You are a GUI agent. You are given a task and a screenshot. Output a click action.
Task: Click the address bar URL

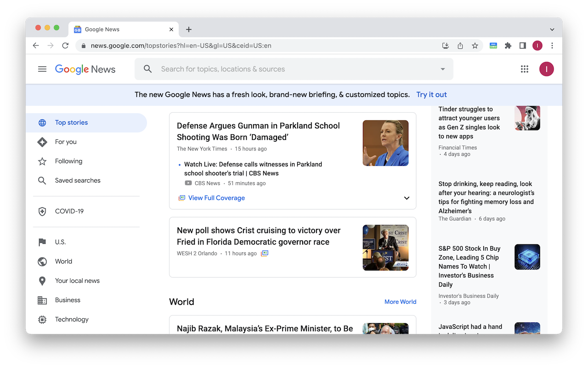tap(181, 46)
